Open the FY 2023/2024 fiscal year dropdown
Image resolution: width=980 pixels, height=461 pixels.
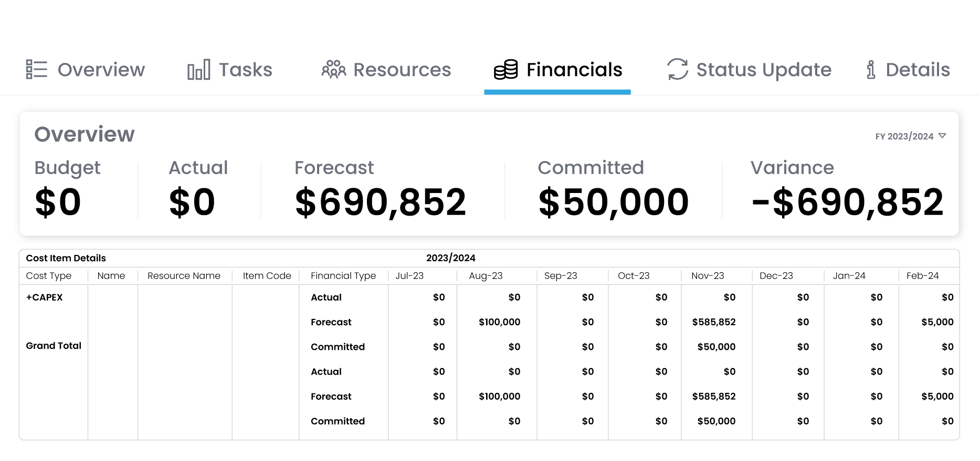[911, 136]
